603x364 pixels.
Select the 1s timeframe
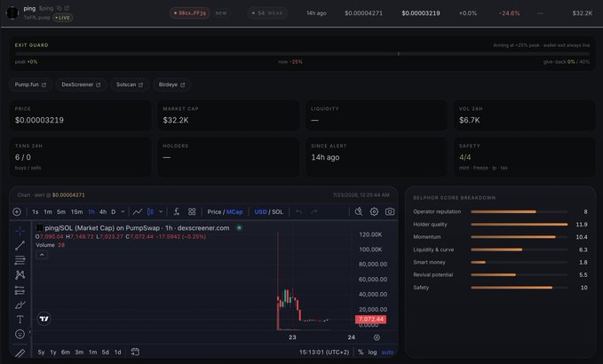pyautogui.click(x=35, y=212)
